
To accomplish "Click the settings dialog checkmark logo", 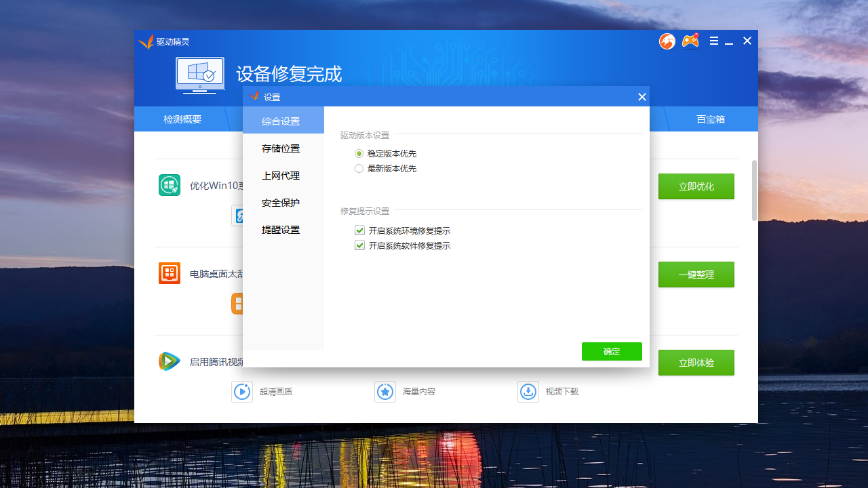I will coord(256,96).
